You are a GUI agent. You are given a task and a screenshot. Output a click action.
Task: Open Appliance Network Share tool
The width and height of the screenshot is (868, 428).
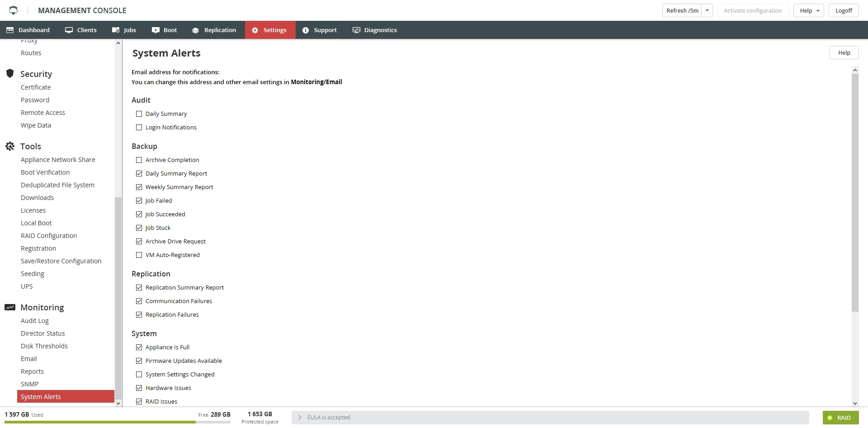[58, 160]
